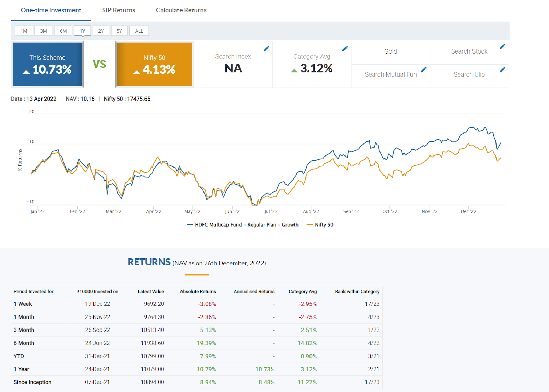Click the 19.39% absolute return value
The width and height of the screenshot is (549, 392).
tap(207, 343)
